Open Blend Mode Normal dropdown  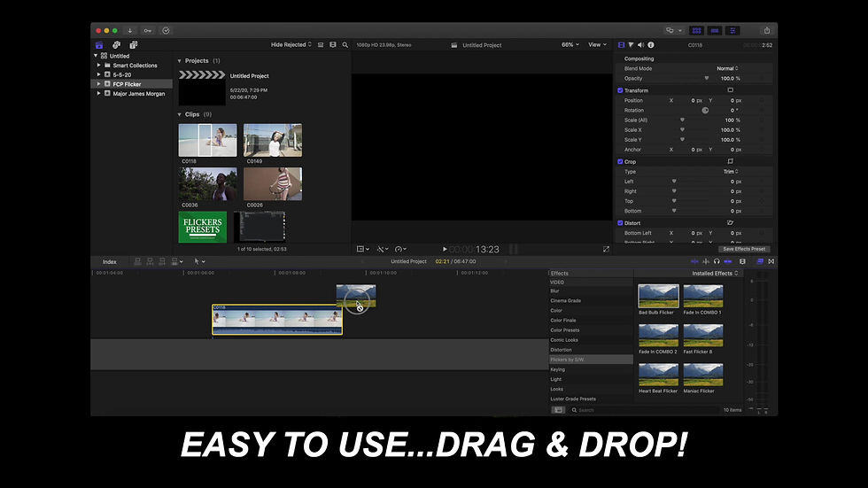click(x=727, y=68)
